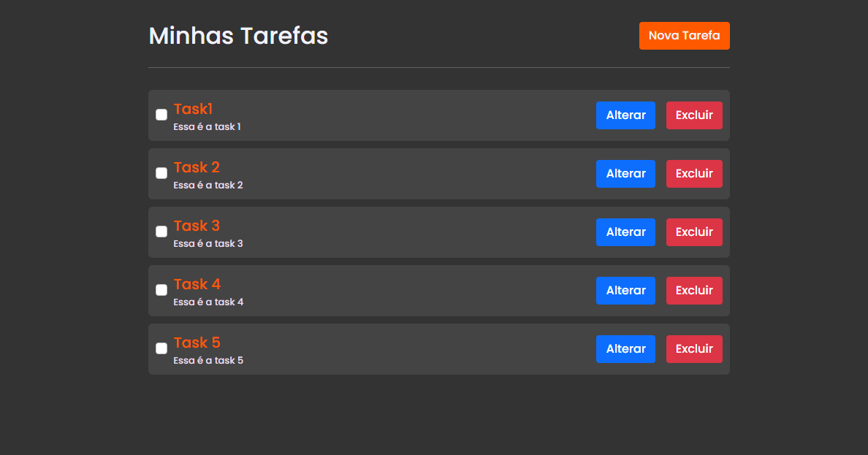
Task: Click the description 'Essa é a task 3'
Action: [x=208, y=243]
